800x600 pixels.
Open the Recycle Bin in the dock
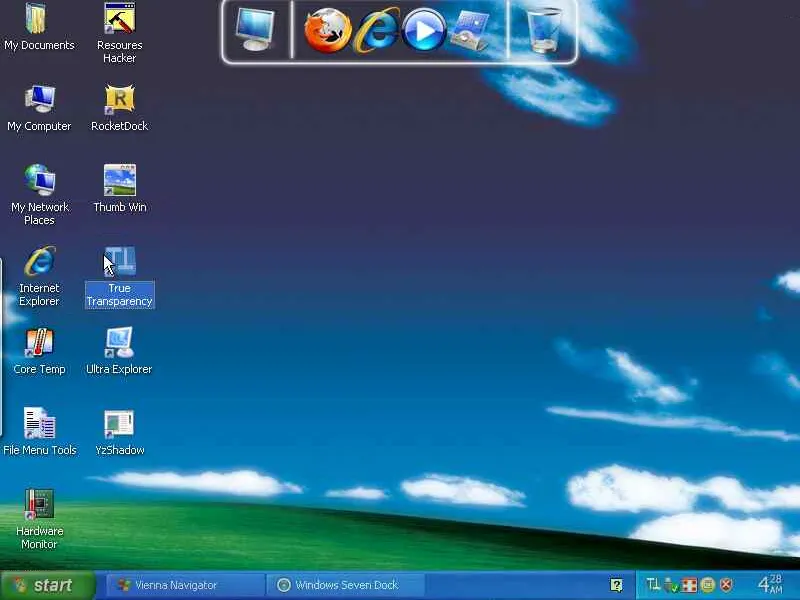click(543, 30)
